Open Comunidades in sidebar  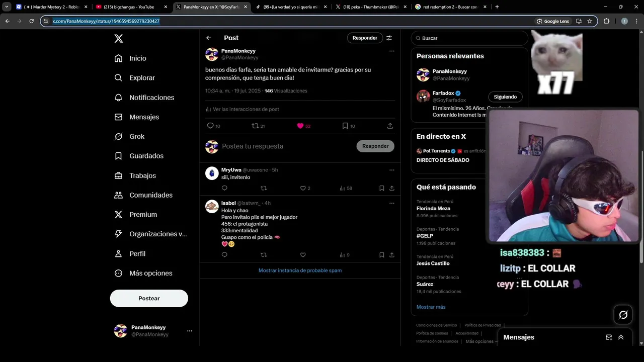pyautogui.click(x=143, y=195)
